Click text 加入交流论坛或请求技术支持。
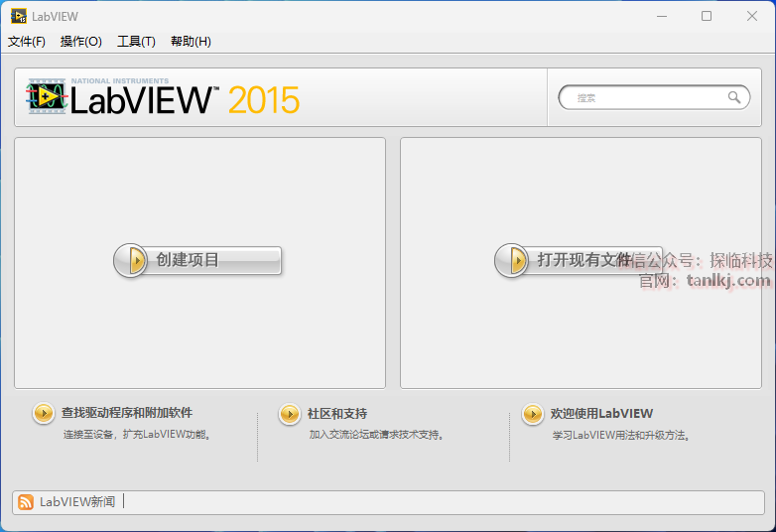This screenshot has height=532, width=776. click(x=378, y=435)
